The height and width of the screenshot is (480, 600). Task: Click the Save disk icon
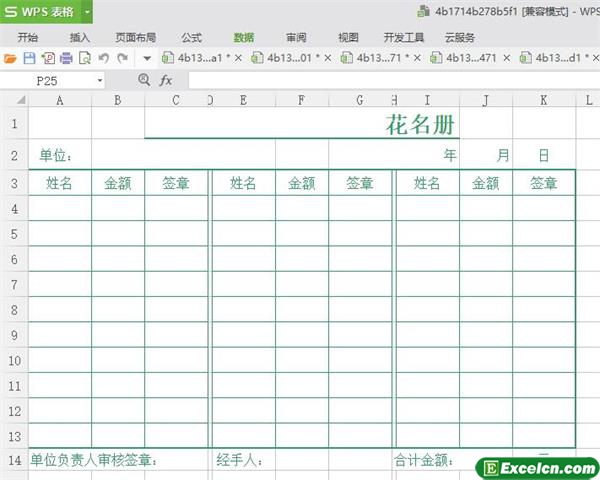(29, 58)
